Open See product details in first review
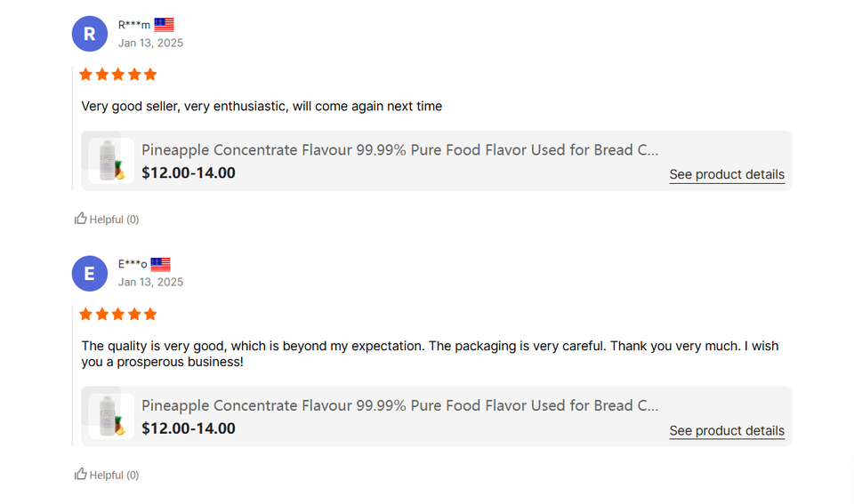 coord(727,174)
